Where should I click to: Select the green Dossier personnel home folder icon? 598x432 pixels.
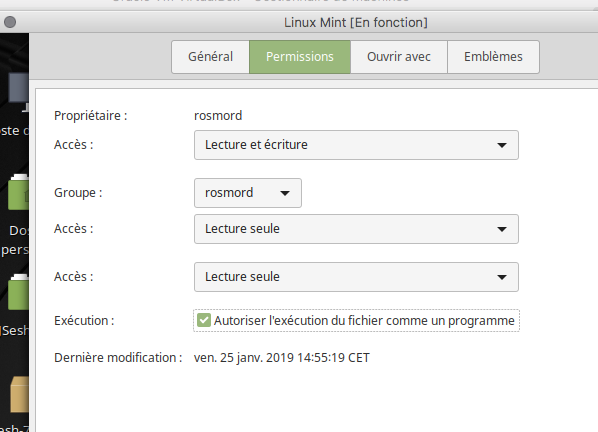(18, 192)
